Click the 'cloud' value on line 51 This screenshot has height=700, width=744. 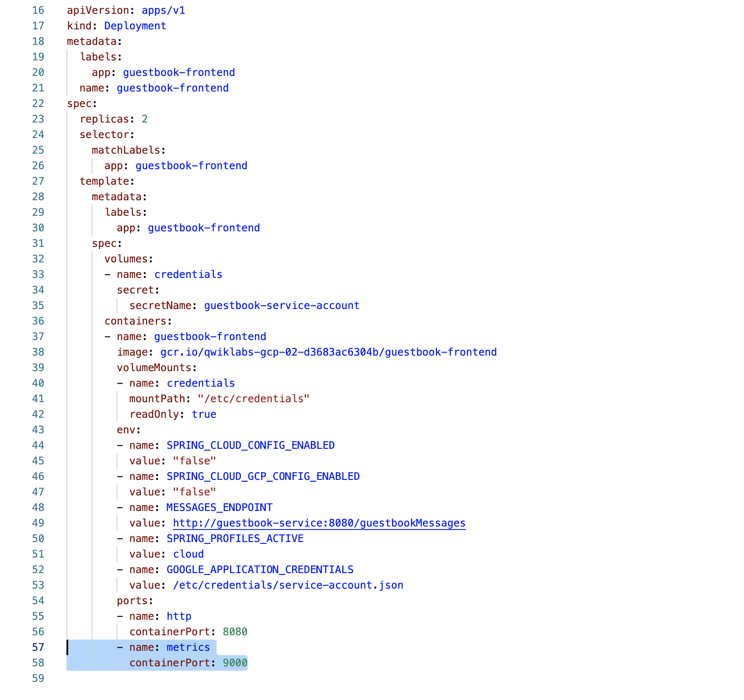(x=189, y=554)
